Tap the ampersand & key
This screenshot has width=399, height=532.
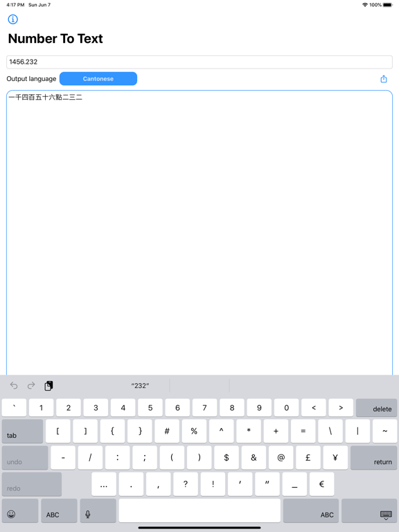254,458
